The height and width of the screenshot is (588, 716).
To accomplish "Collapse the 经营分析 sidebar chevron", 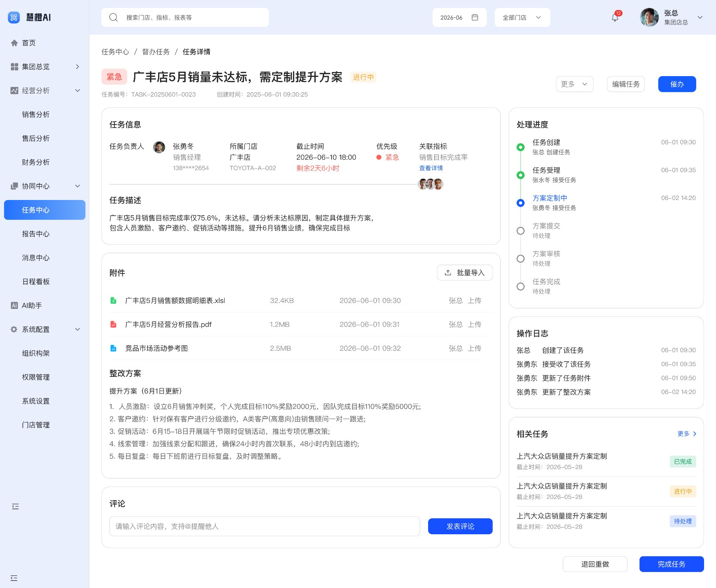I will [x=78, y=91].
